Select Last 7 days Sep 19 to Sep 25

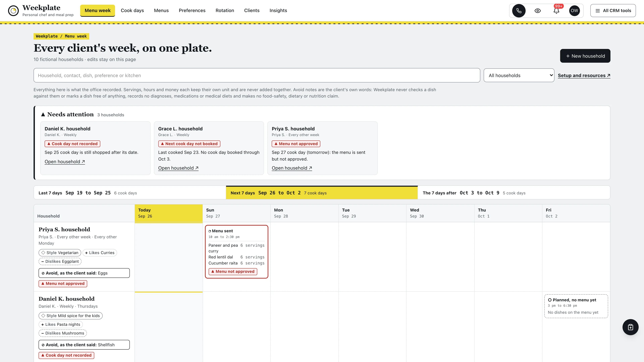click(x=130, y=193)
